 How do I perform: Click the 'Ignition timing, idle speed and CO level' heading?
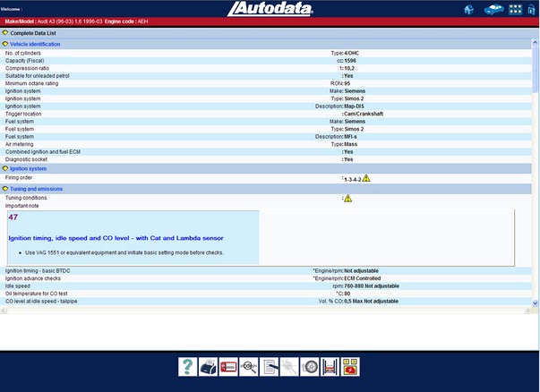(x=116, y=238)
